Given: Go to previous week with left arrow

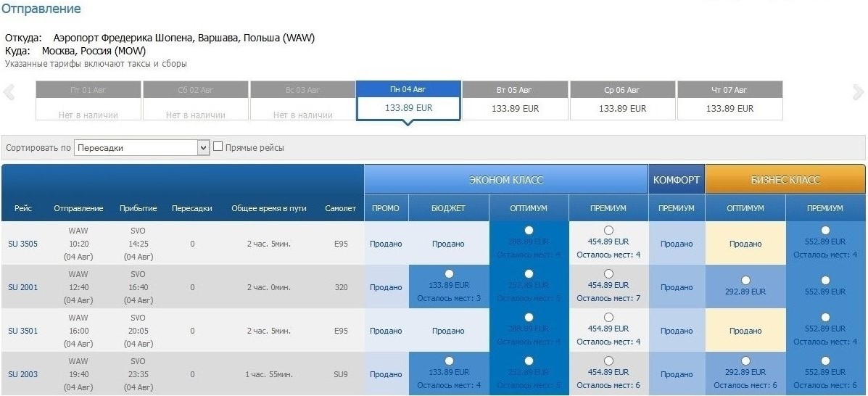Looking at the screenshot, I should 8,92.
